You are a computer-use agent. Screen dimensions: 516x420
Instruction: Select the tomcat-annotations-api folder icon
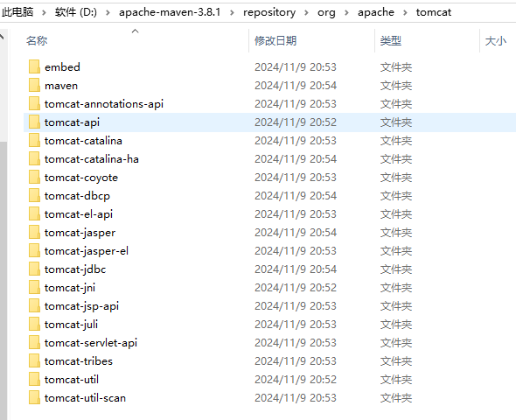(x=34, y=103)
